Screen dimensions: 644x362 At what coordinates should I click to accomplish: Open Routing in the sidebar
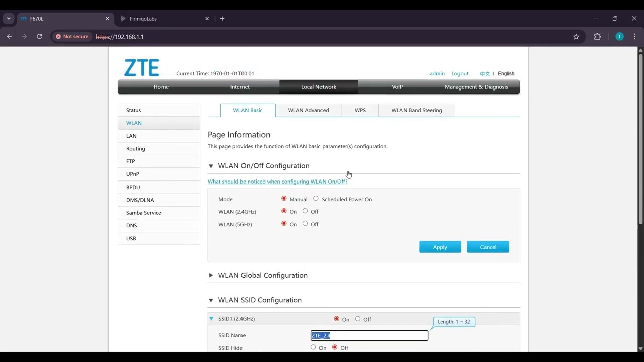point(159,149)
